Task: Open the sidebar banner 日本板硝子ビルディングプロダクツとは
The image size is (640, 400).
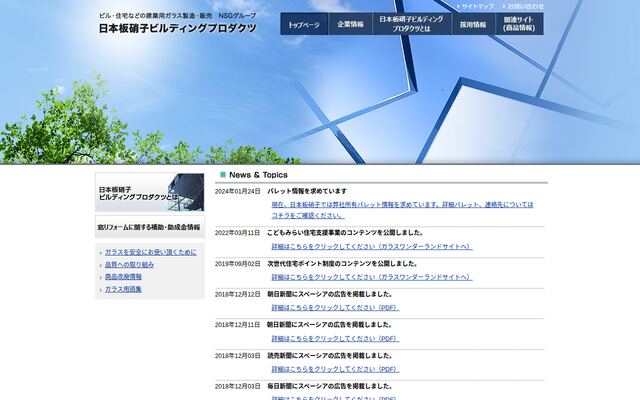Action: [150, 192]
